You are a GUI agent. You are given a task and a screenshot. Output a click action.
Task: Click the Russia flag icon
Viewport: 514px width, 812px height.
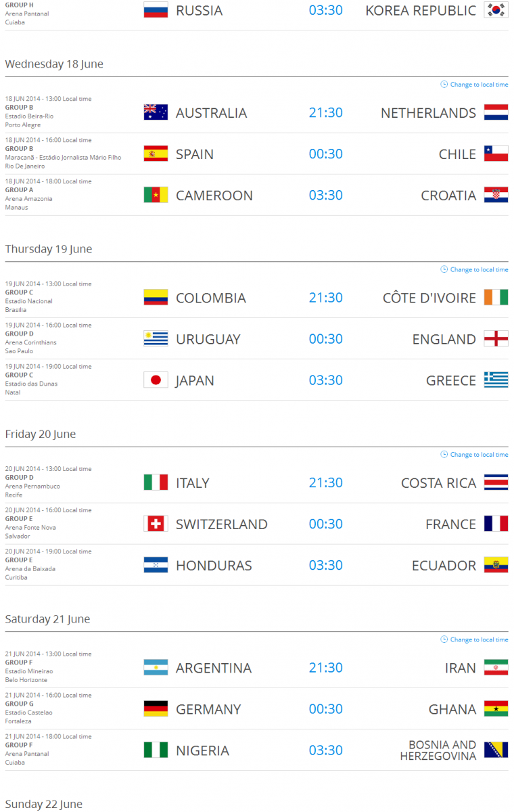pyautogui.click(x=155, y=10)
